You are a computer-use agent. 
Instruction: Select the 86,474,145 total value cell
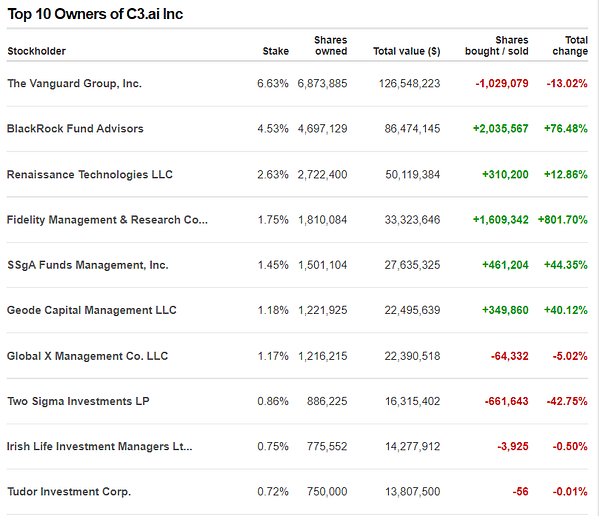[412, 129]
